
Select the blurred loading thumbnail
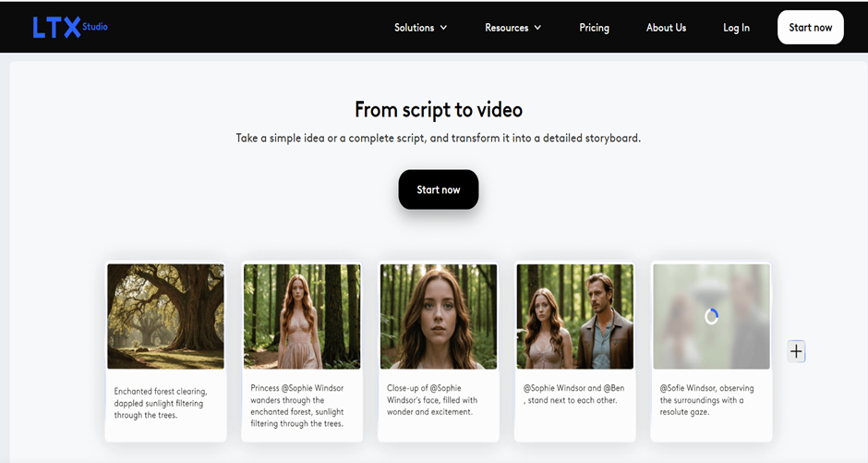[x=711, y=316]
